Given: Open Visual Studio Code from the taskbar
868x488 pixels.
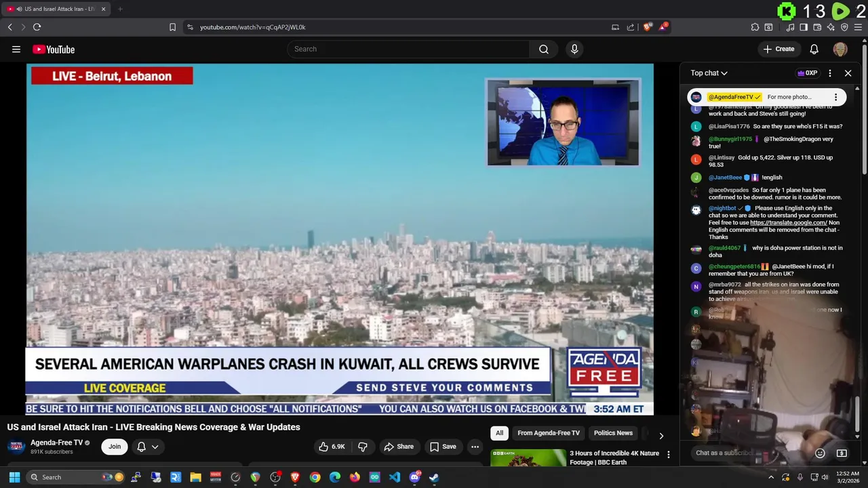Looking at the screenshot, I should click(394, 477).
